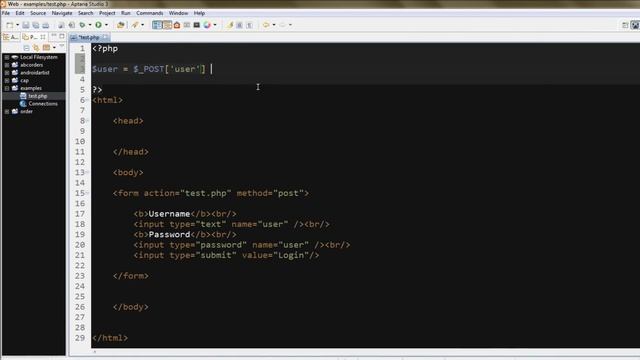Screen dimensions: 640x360
Task: Click the $user = $_POST line
Action: [149, 69]
